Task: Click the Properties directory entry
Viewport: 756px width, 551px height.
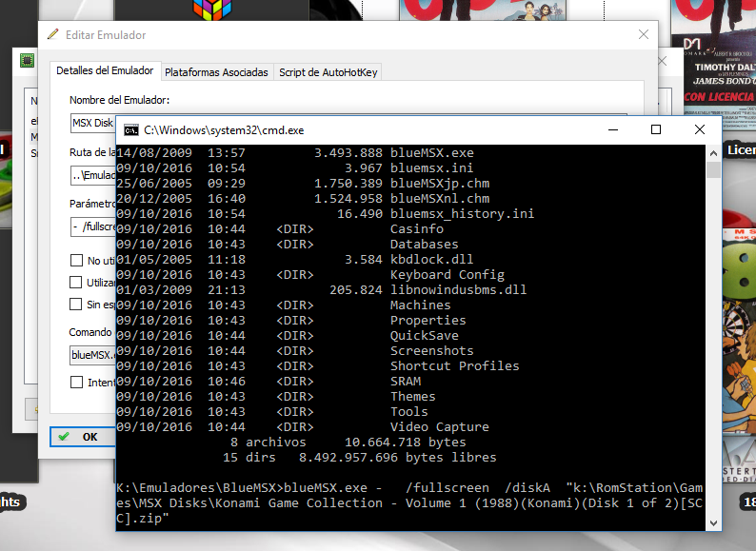Action: (428, 320)
